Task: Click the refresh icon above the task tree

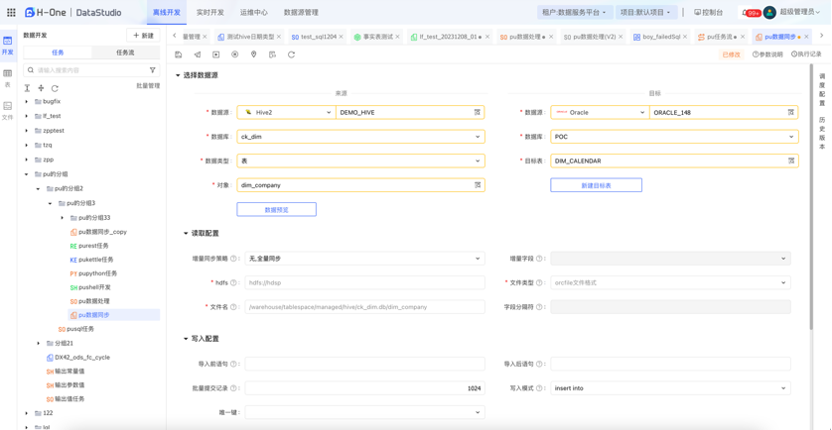Action: 55,88
